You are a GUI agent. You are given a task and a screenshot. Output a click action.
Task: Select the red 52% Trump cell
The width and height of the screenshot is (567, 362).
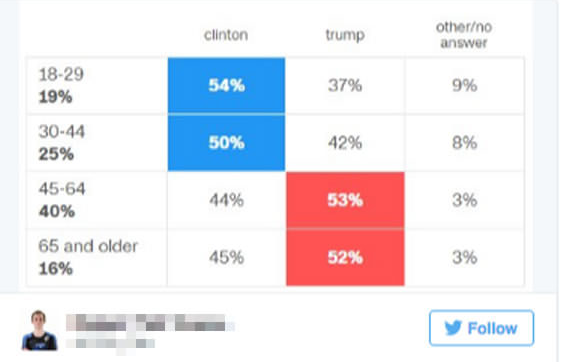click(x=345, y=257)
